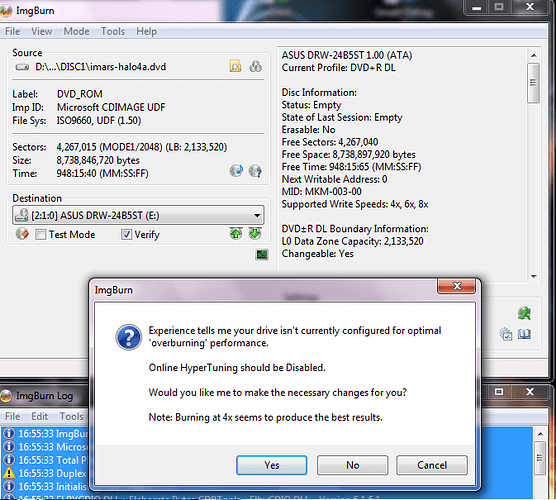This screenshot has height=500, width=556.
Task: Maximize the ImgBurn Log window
Action: 499,391
